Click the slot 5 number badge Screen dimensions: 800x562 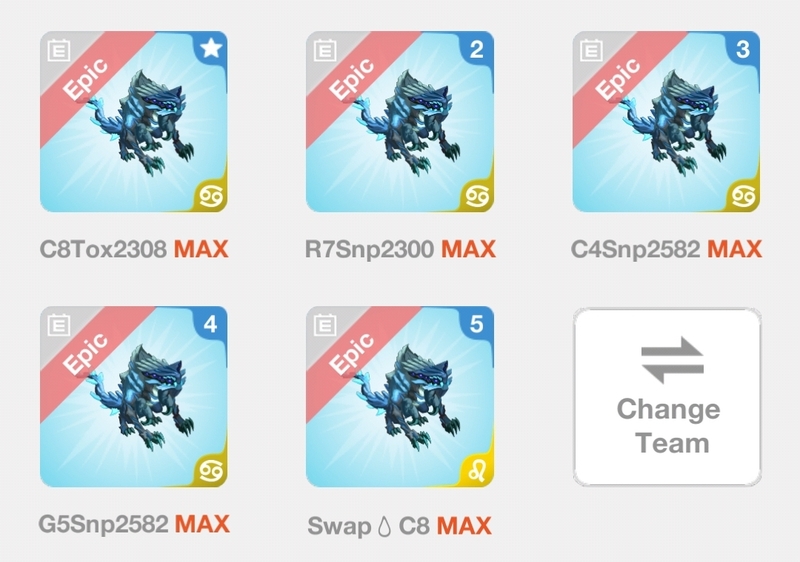coord(477,324)
